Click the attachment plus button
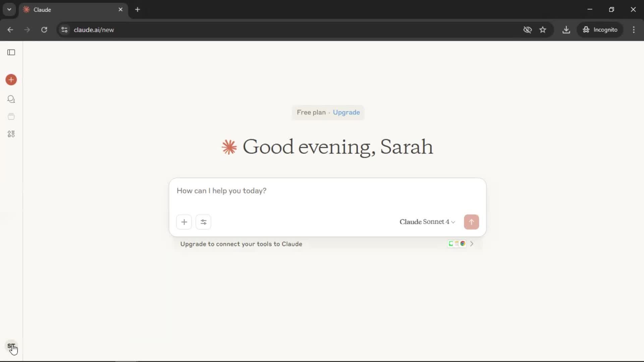The height and width of the screenshot is (362, 644). pos(184,222)
